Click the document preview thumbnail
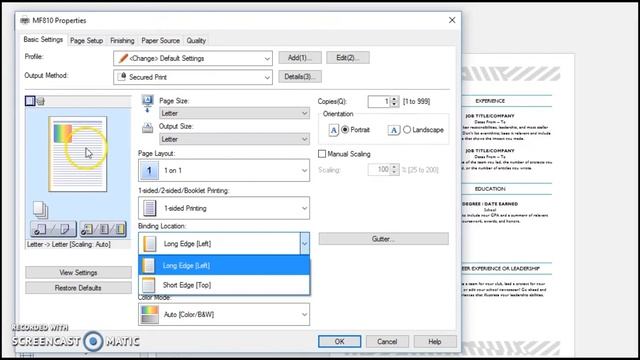Viewport: 640px width, 360px height. point(78,154)
